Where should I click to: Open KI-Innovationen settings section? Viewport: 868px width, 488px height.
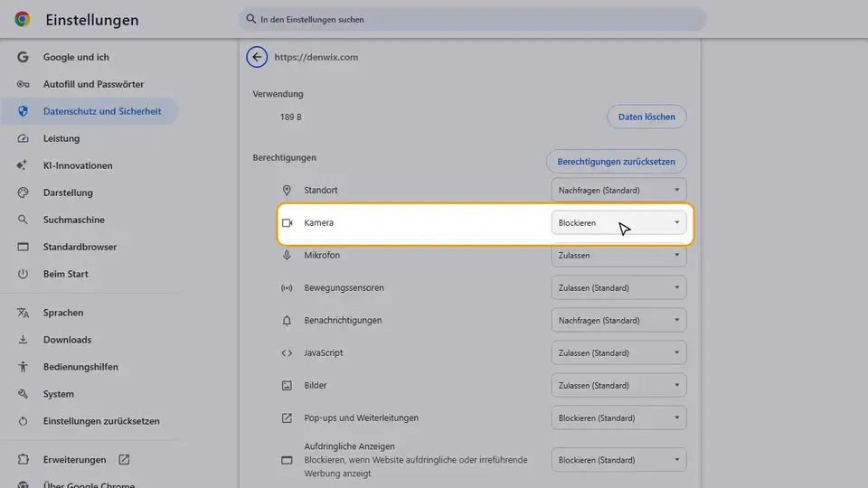(x=78, y=165)
